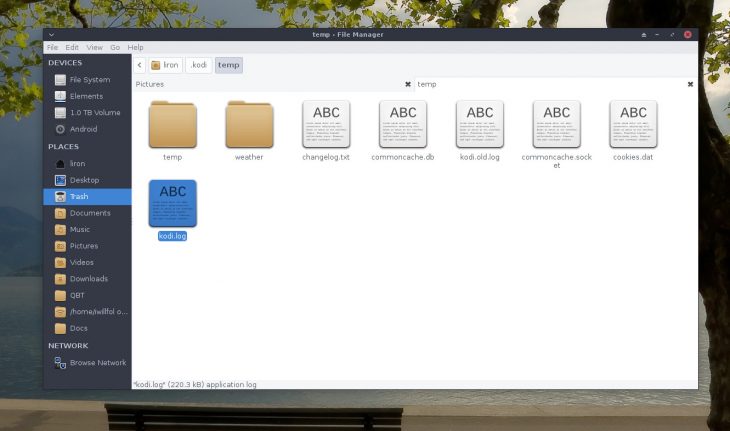
Task: Open the Help menu
Action: (135, 47)
